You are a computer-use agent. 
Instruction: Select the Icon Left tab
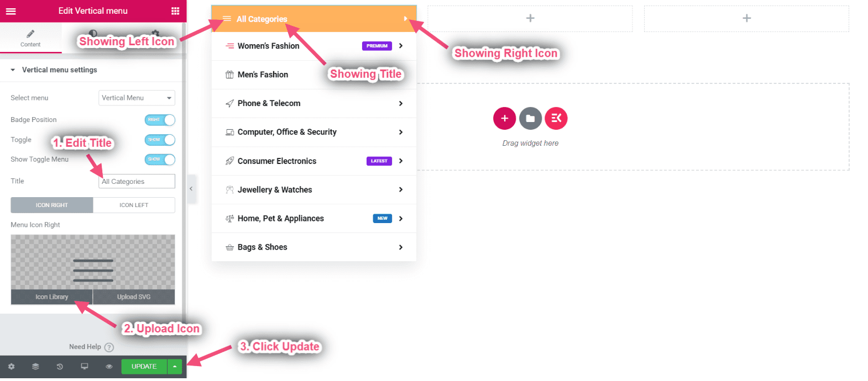coord(134,205)
